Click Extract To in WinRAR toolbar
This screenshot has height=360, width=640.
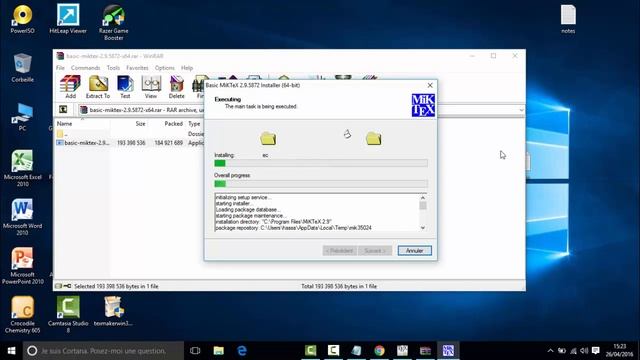coord(98,87)
